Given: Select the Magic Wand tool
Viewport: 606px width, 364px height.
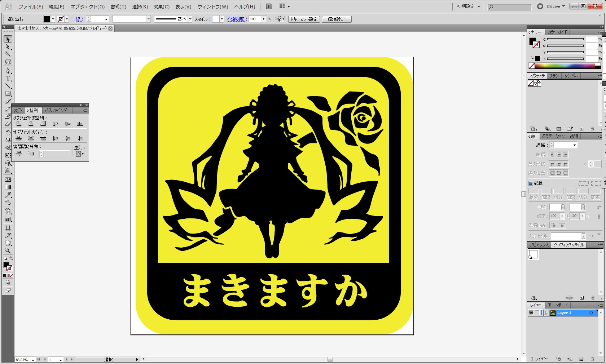Looking at the screenshot, I should 8,54.
